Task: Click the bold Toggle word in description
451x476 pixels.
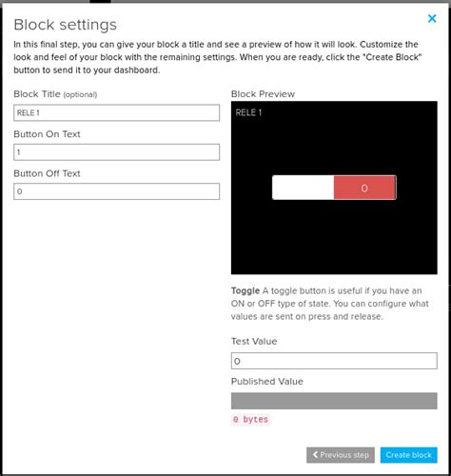Action: (245, 291)
